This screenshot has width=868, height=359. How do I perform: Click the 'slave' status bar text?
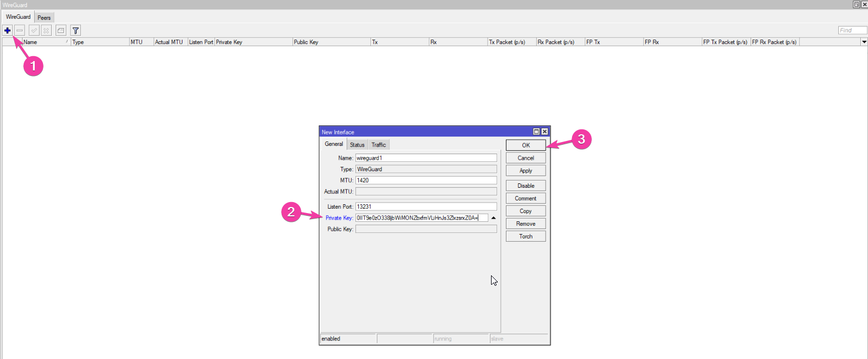[497, 339]
